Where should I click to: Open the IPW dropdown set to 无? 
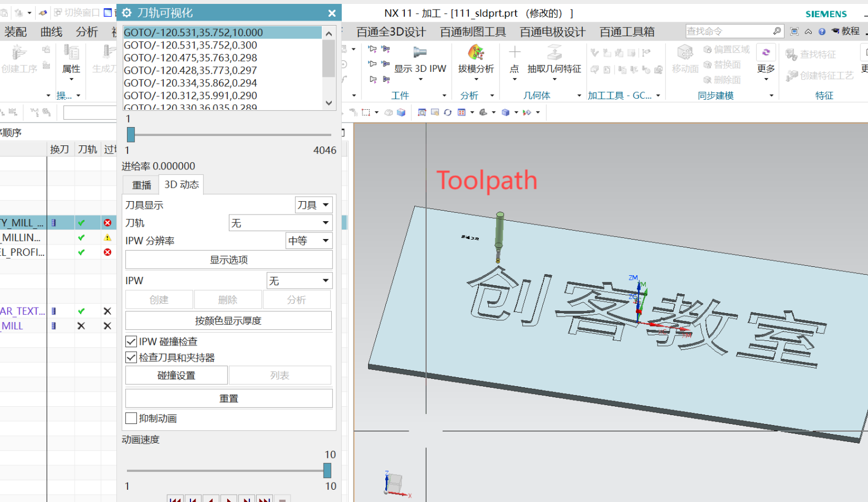(x=300, y=281)
